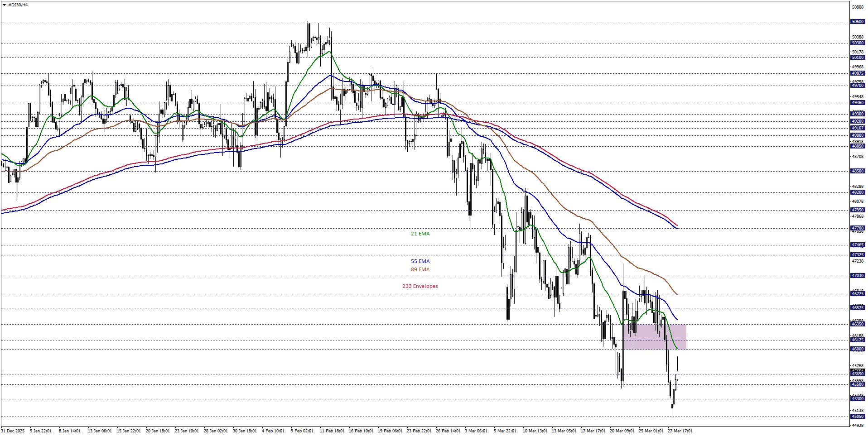Click the 30 Jan 18:01 time label
Screen dimensions: 868x436
[x=245, y=431]
